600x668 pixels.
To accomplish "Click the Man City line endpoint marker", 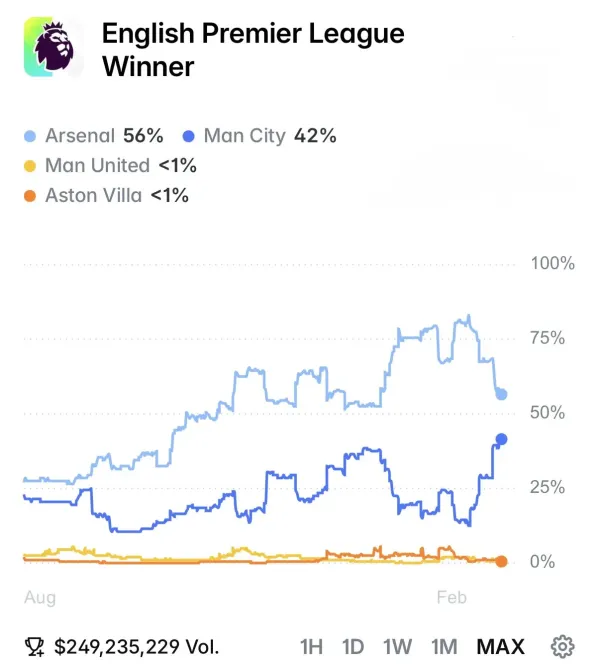I will 502,439.
